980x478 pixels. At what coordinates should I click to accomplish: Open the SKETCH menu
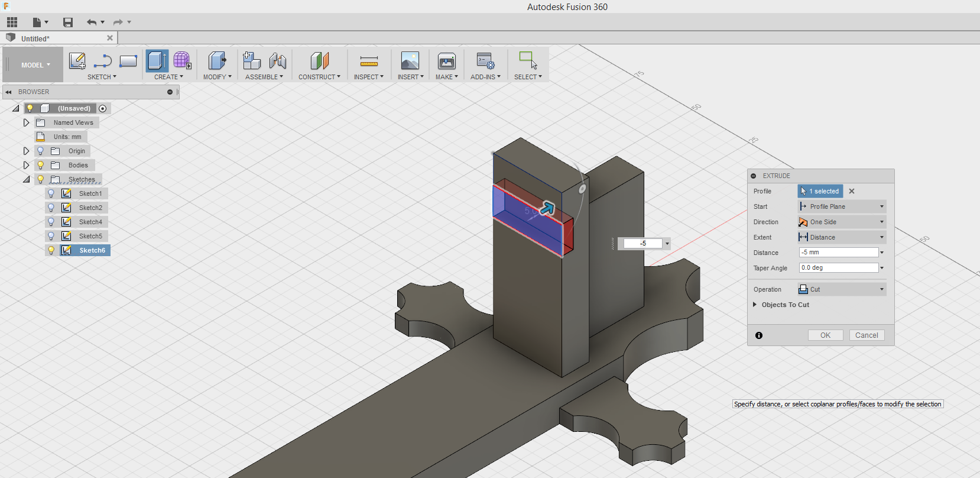(102, 77)
